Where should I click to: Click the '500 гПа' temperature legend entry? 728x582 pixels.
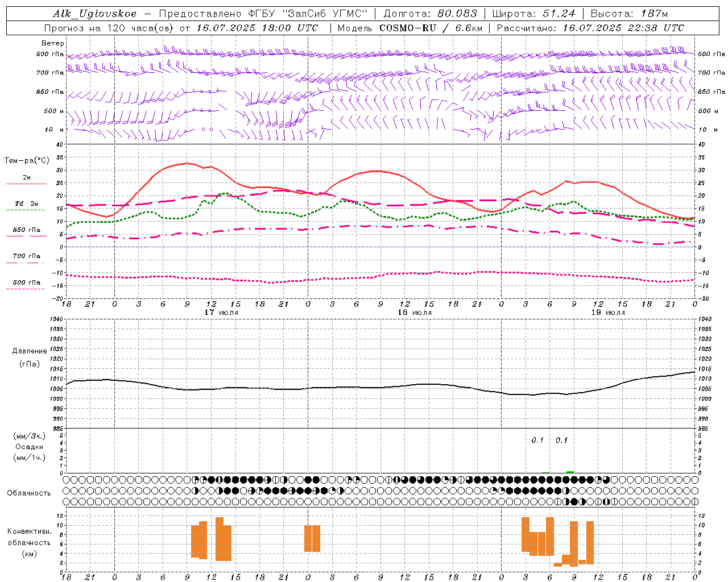pos(26,282)
